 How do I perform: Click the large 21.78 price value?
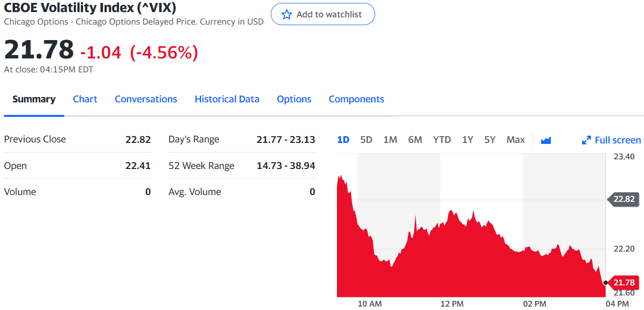(x=39, y=50)
